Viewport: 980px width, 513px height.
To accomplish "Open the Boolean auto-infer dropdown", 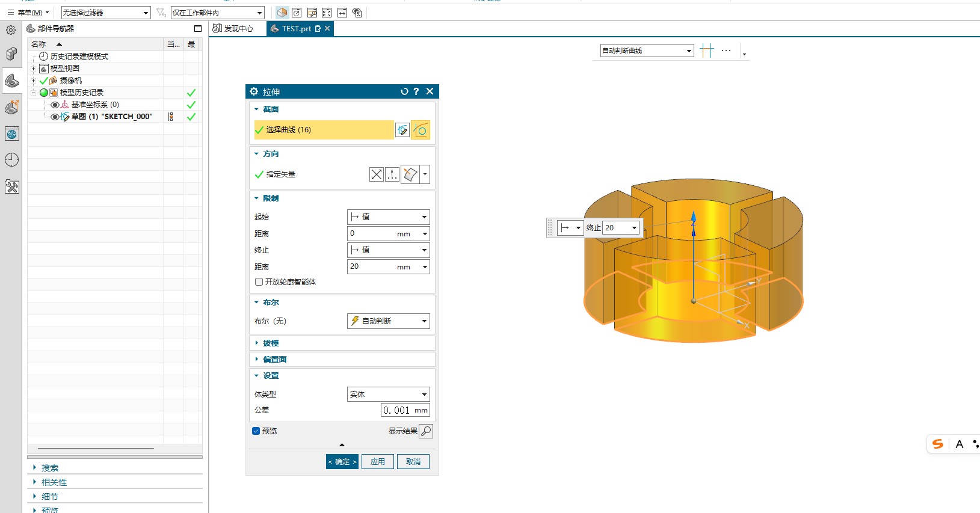I will [389, 321].
